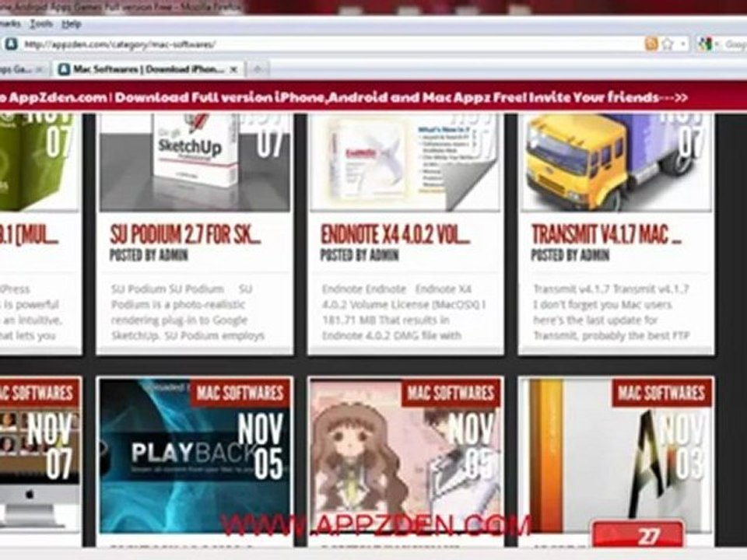747x560 pixels.
Task: Click the SU Podium description text
Action: coord(188,312)
